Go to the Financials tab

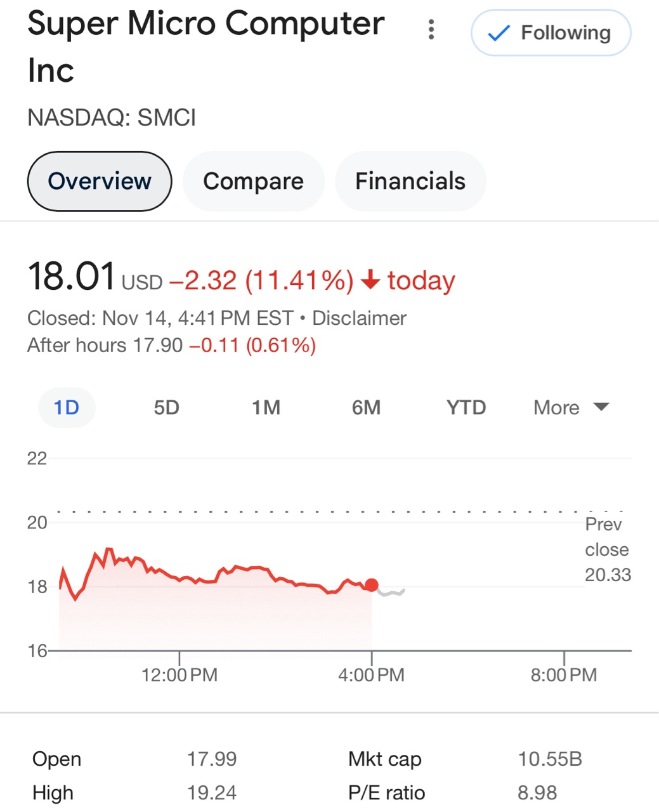click(410, 181)
